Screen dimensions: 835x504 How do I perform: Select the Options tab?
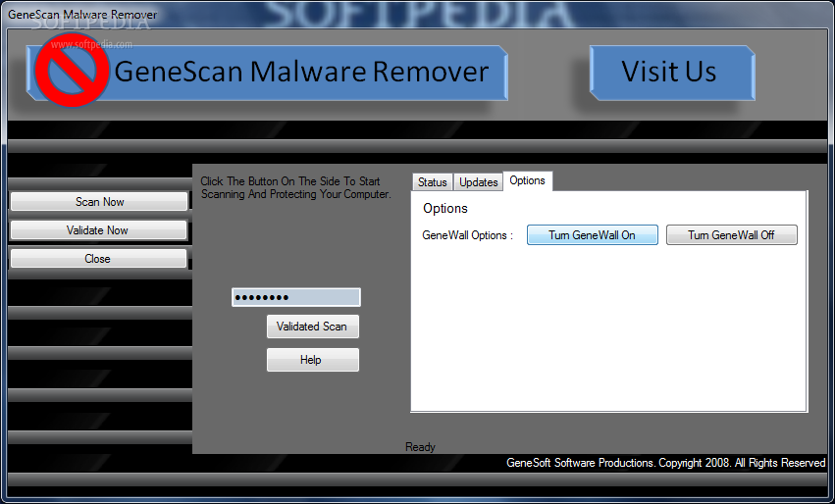click(x=527, y=181)
